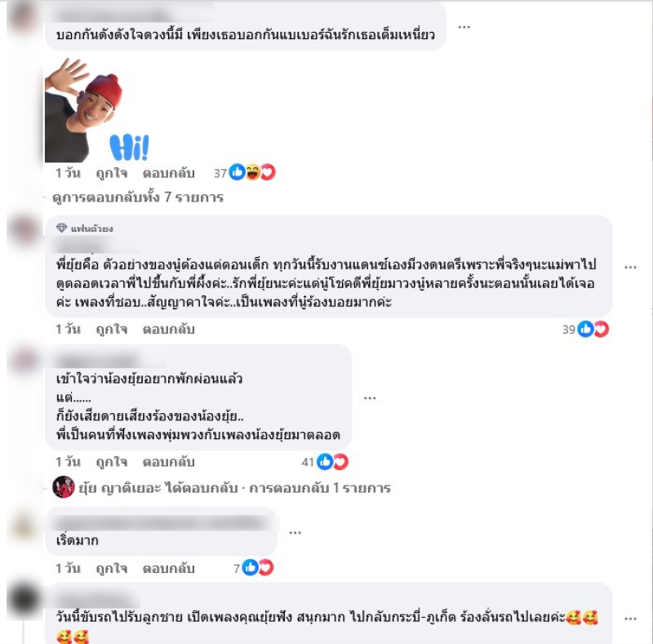Viewport: 653px width, 644px height.
Task: Click the fan badge diamond icon
Action: 62,228
